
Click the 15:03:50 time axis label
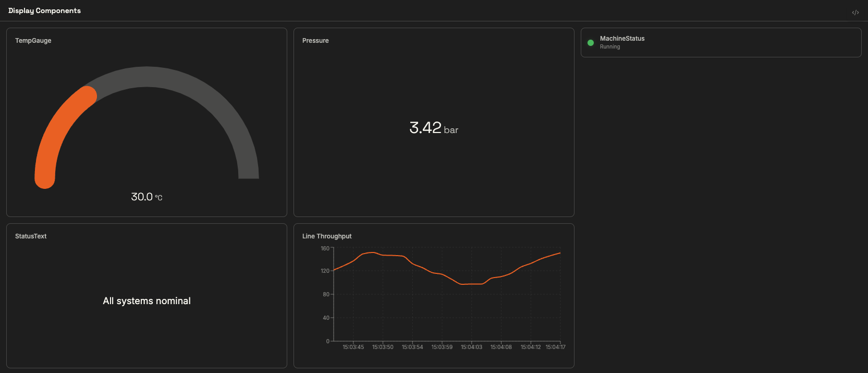coord(383,347)
